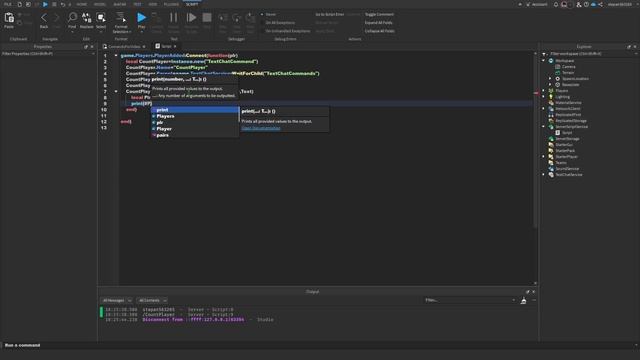Click Go to Script Error
The image size is (640, 360).
329,14
